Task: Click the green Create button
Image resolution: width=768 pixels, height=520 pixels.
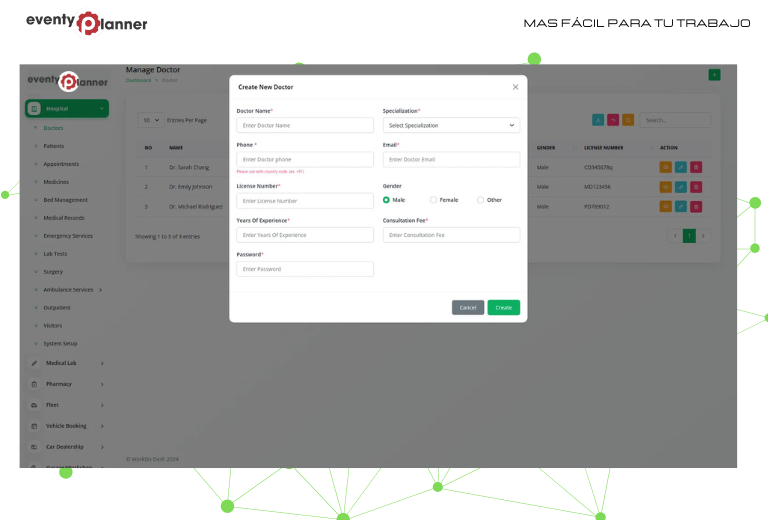Action: click(x=503, y=308)
